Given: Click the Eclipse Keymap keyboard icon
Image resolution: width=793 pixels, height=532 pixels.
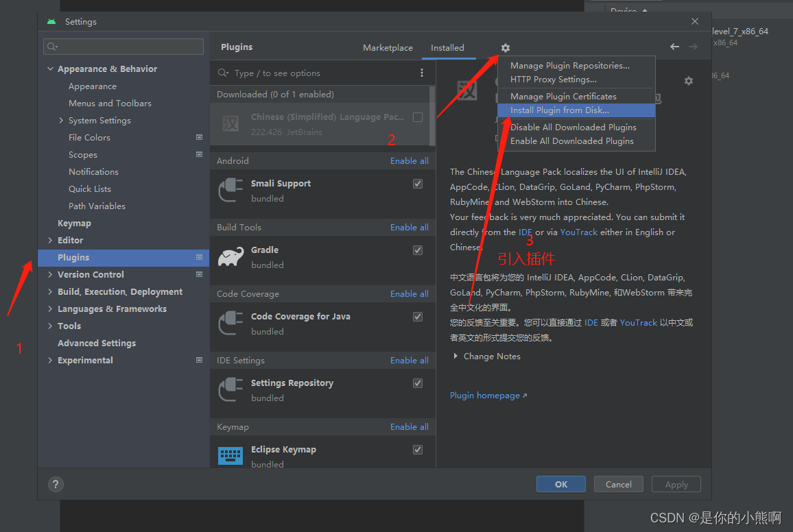Looking at the screenshot, I should 230,456.
